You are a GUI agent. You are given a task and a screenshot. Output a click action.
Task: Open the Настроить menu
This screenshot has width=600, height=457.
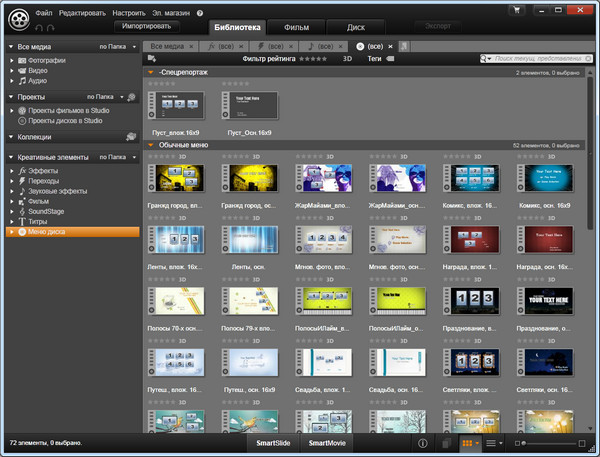[130, 11]
